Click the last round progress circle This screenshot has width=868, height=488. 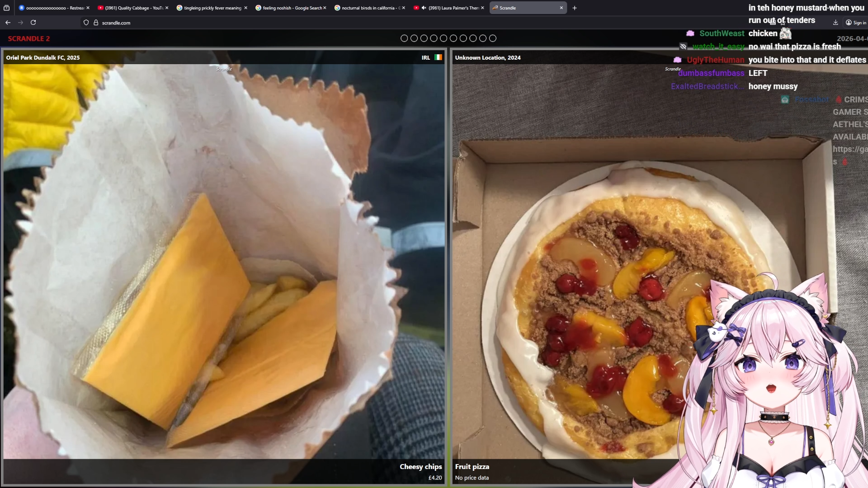click(x=493, y=38)
